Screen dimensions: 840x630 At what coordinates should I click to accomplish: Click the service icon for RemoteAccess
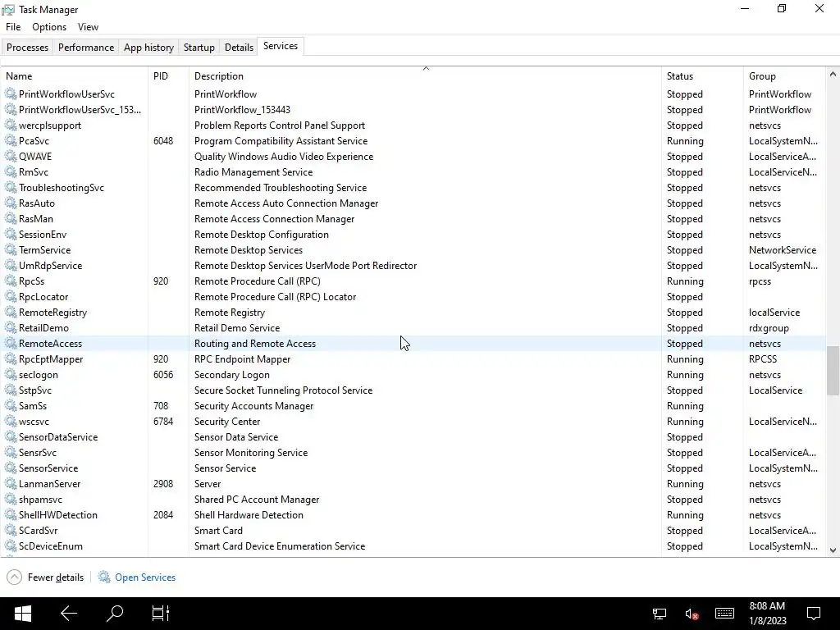pyautogui.click(x=11, y=344)
